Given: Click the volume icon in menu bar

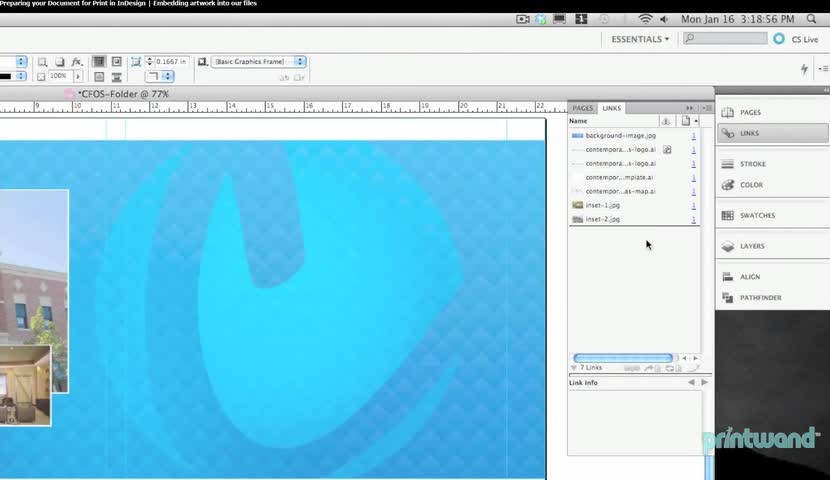Looking at the screenshot, I should (x=664, y=19).
